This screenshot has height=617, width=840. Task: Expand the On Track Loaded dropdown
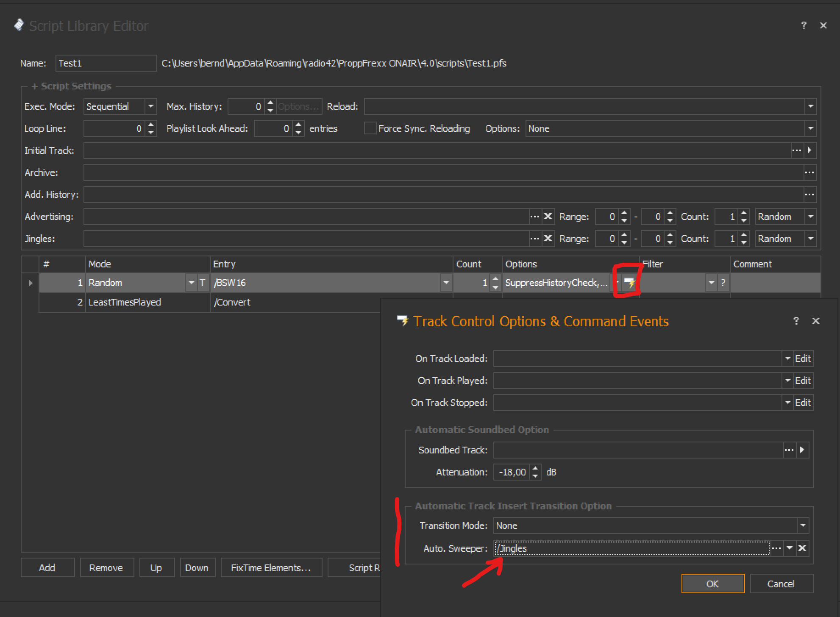click(x=787, y=359)
